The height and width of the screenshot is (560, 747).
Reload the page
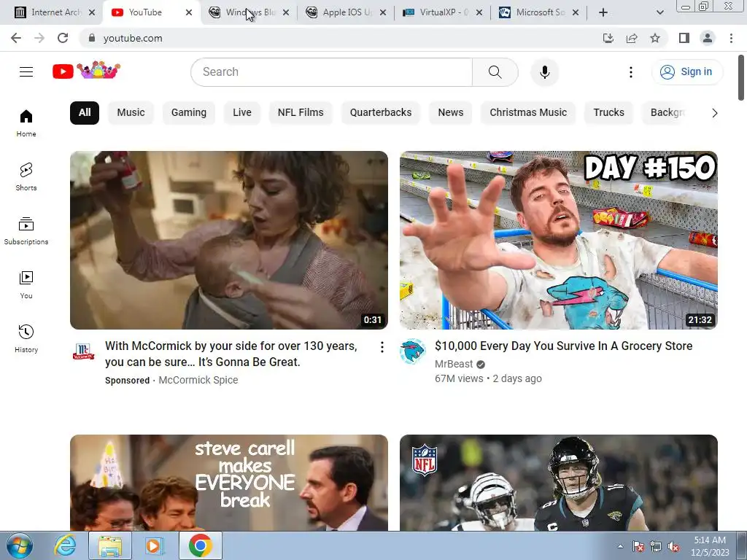pyautogui.click(x=63, y=38)
